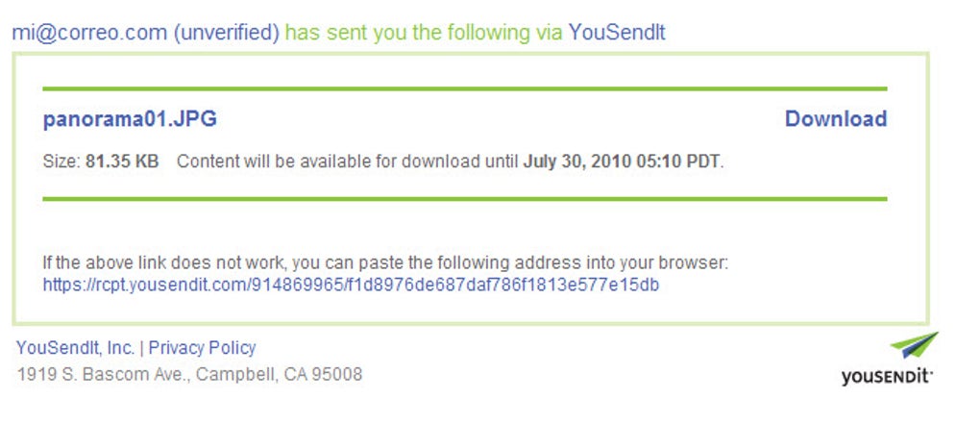Click the green divider line above the file name
Viewport: 980px width, 448px height.
click(464, 89)
